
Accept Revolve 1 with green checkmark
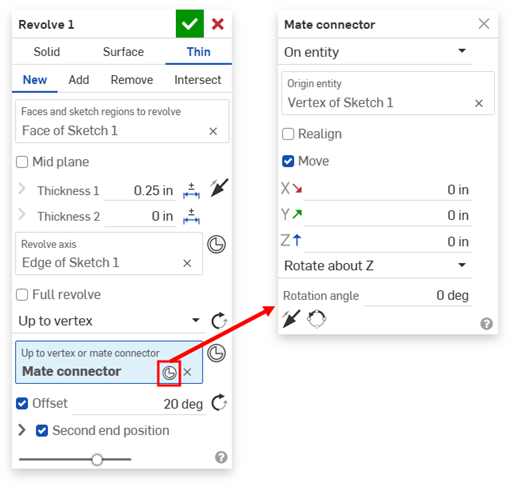[190, 24]
